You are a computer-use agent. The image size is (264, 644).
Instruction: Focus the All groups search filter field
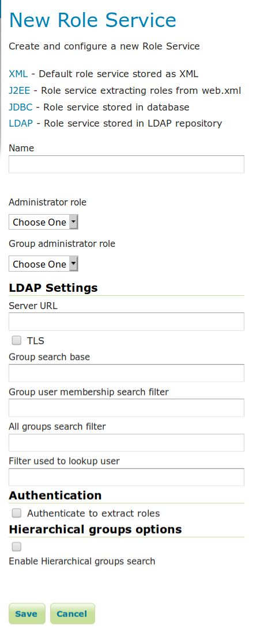point(126,443)
